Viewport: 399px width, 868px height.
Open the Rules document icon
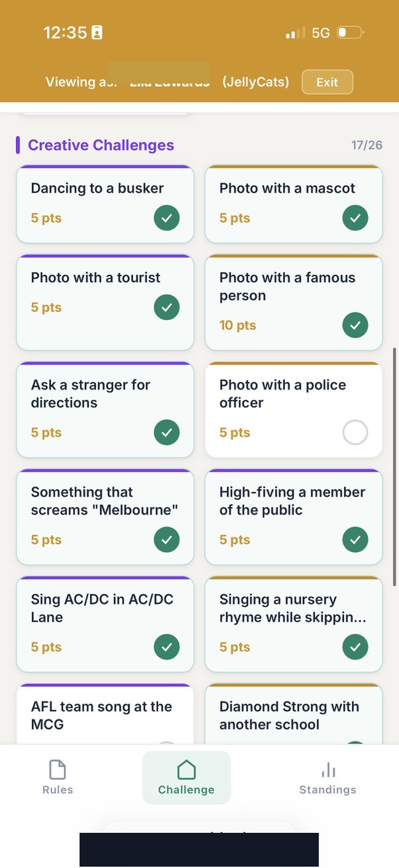[58, 770]
